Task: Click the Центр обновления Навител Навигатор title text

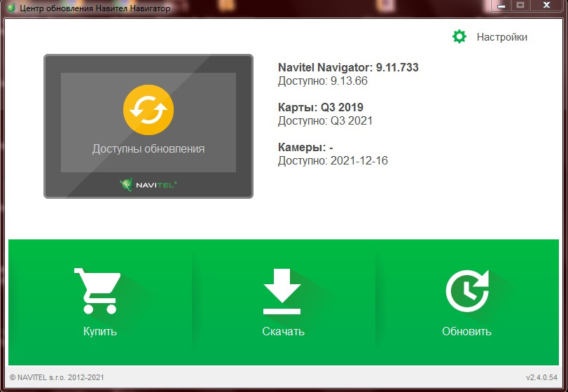Action: (95, 8)
